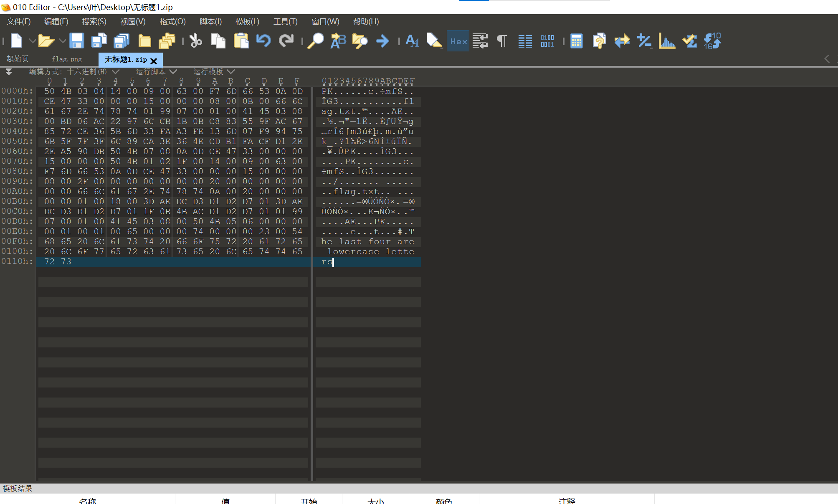This screenshot has height=504, width=838.
Task: Open the base converter icon
Action: point(712,41)
